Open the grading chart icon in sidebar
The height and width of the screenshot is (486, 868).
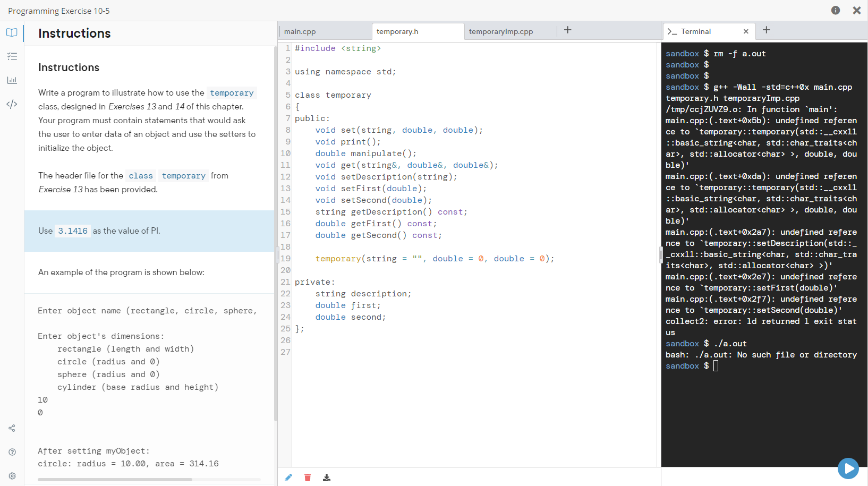pyautogui.click(x=12, y=80)
